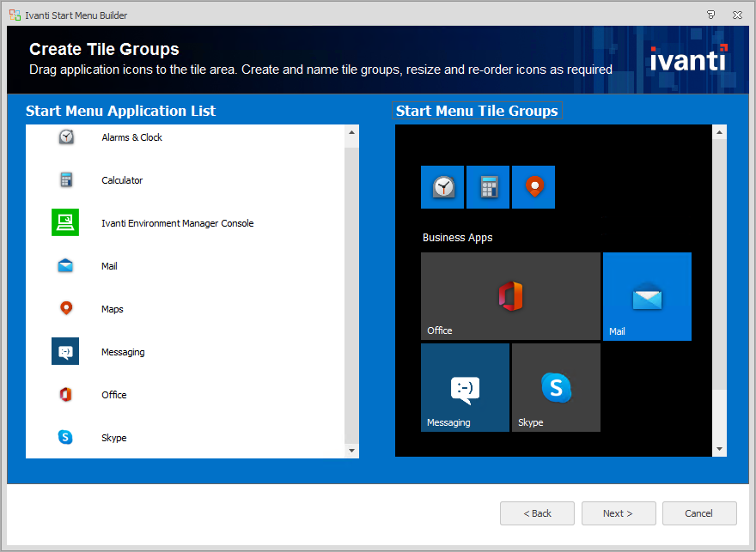
Task: Click the Calculator icon in application list
Action: 66,180
